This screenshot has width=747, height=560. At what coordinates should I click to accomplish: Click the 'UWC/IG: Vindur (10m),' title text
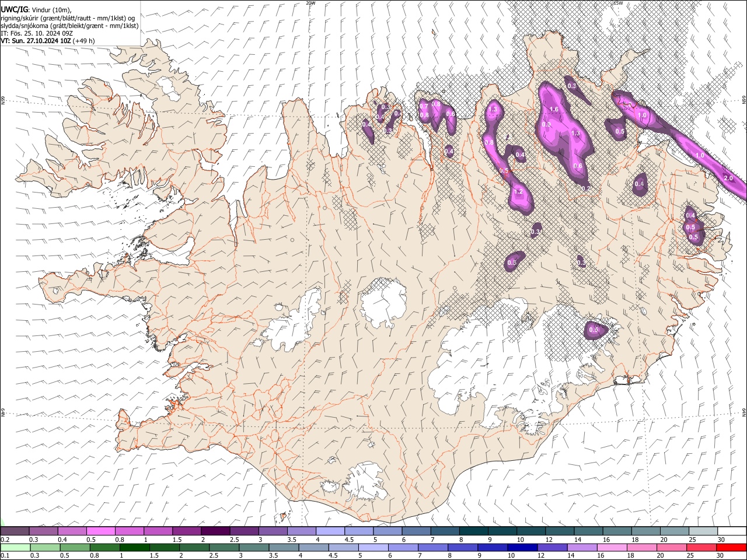(x=36, y=10)
